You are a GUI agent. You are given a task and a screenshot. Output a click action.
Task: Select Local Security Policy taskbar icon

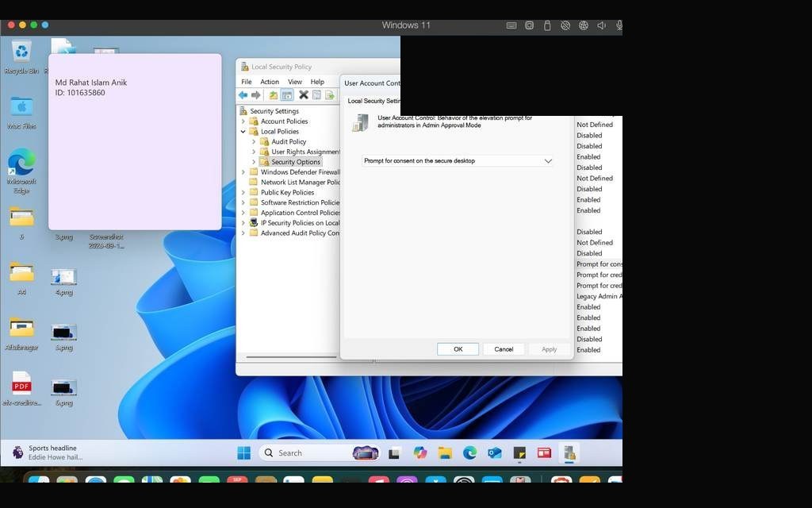coord(569,453)
